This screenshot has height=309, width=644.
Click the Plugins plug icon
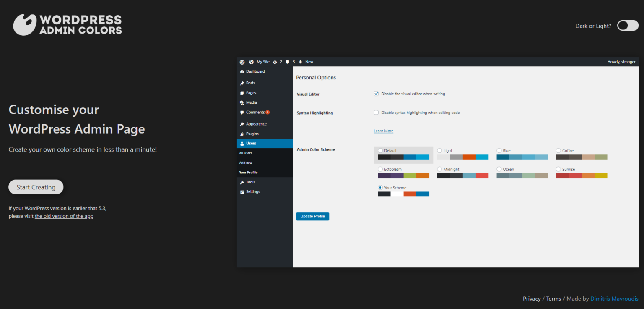coord(242,134)
